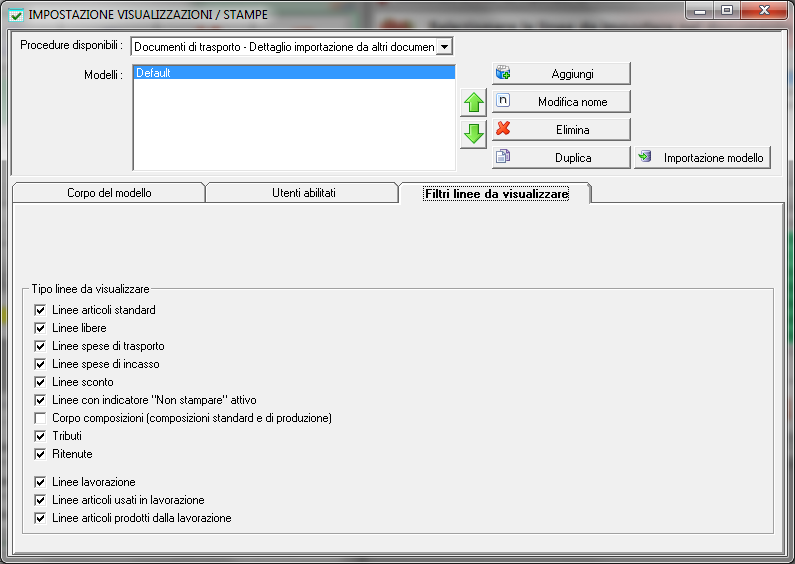Screen dimensions: 795x564
Task: Disable Linee spese di trasporto
Action: [x=40, y=346]
